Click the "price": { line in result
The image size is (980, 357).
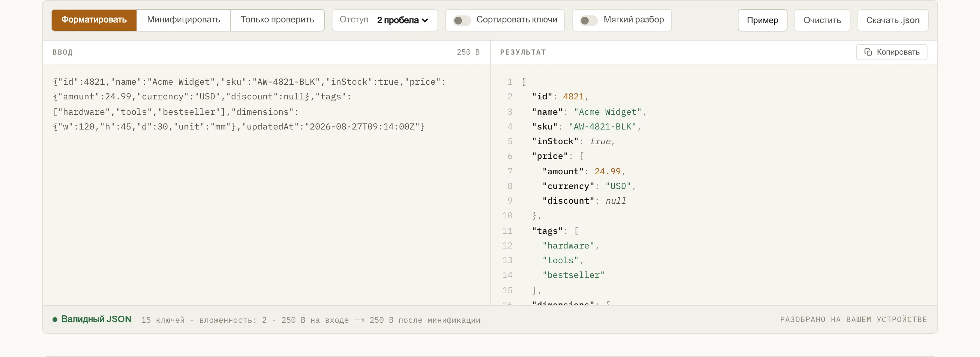pos(558,156)
